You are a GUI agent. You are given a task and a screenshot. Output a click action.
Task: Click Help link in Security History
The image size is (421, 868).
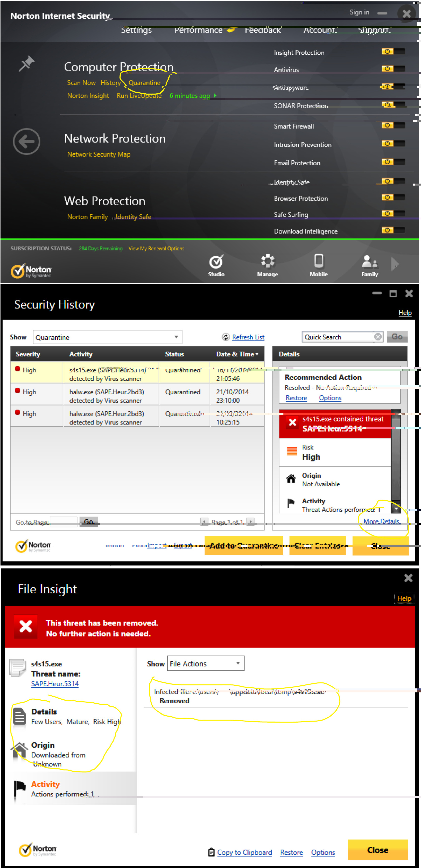click(405, 313)
